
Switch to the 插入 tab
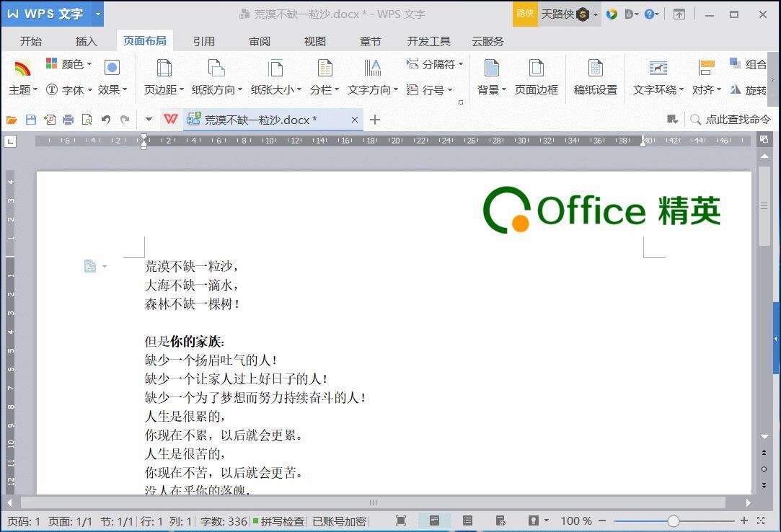(x=86, y=41)
